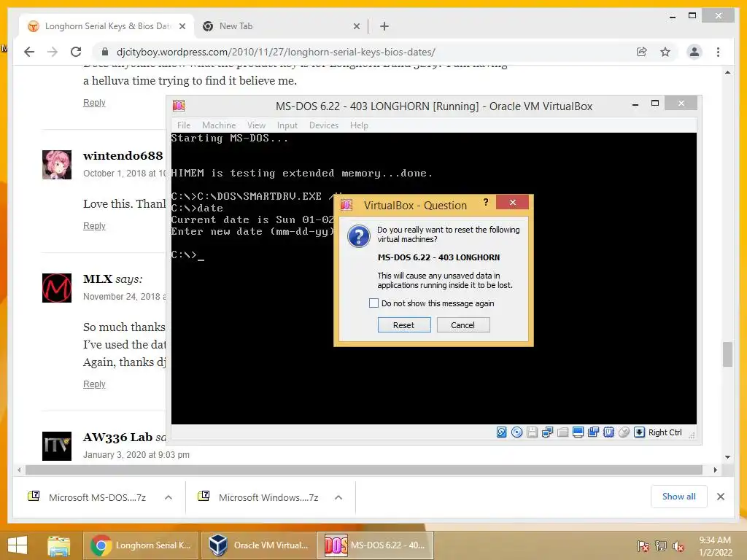Open the File menu in VirtualBox
Image resolution: width=747 pixels, height=560 pixels.
pos(183,125)
